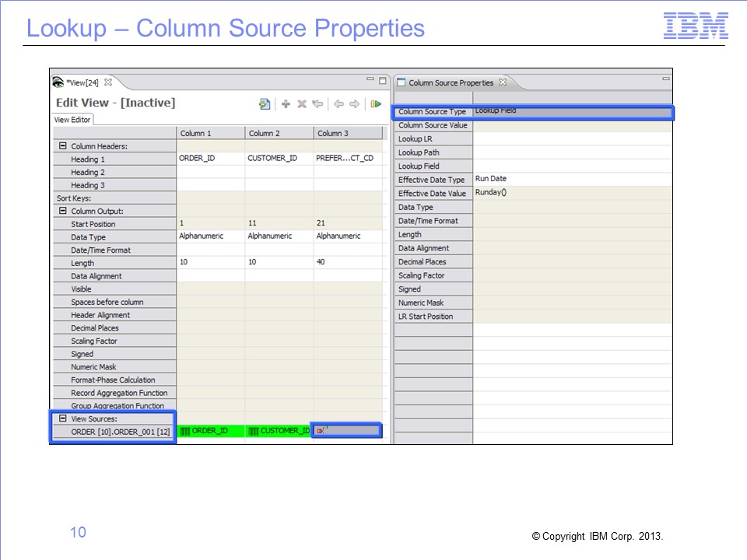Select the Column 1 header
This screenshot has height=560, width=747.
tap(211, 133)
